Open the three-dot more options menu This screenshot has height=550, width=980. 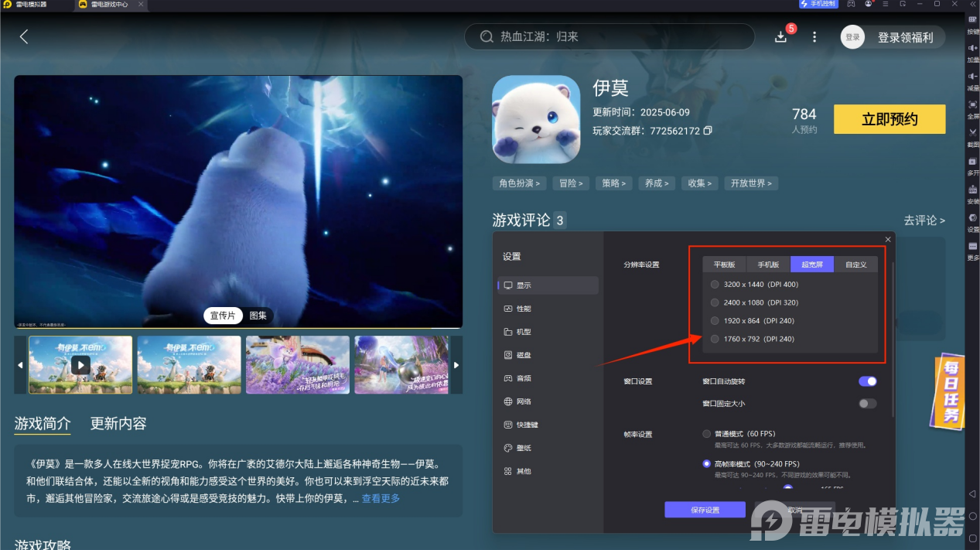tap(814, 36)
